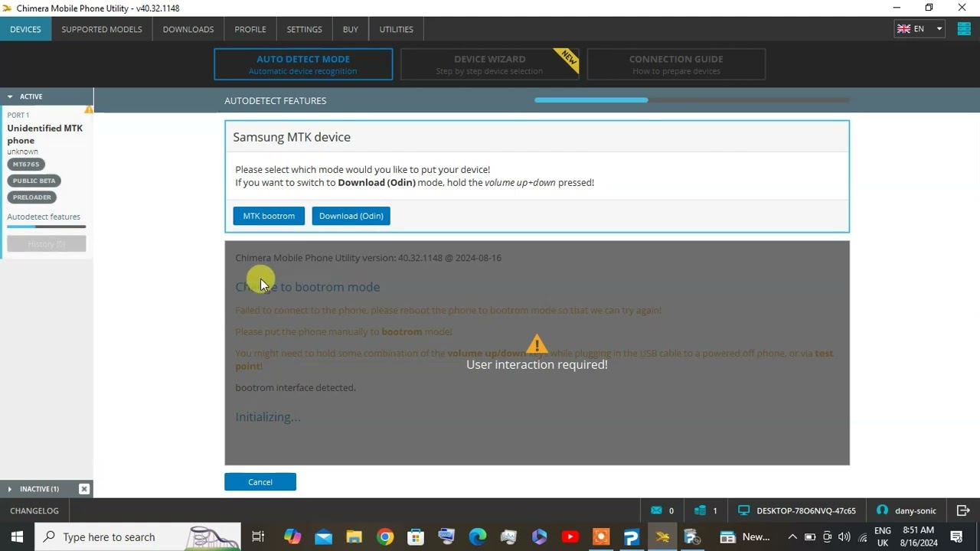Open File Explorer from taskbar

pyautogui.click(x=354, y=536)
